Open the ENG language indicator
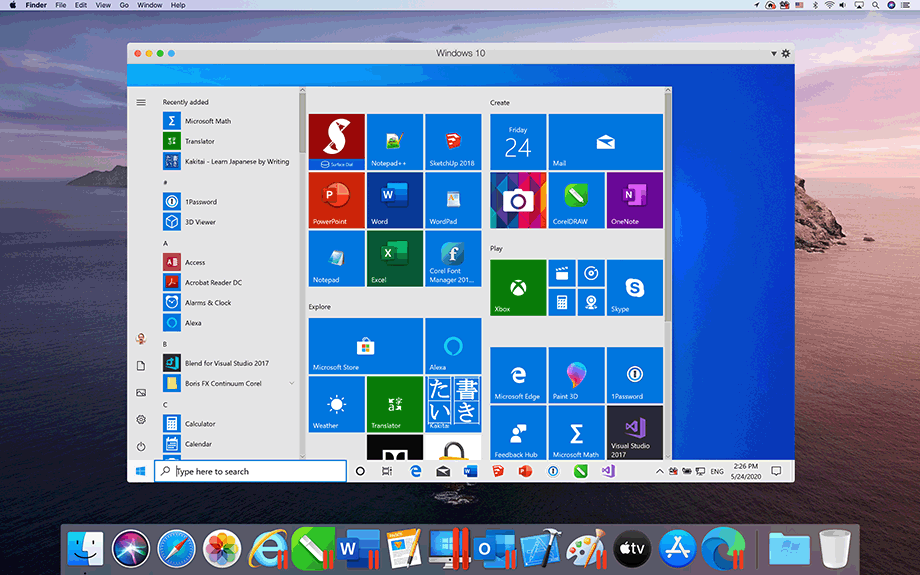The image size is (920, 575). [x=717, y=471]
